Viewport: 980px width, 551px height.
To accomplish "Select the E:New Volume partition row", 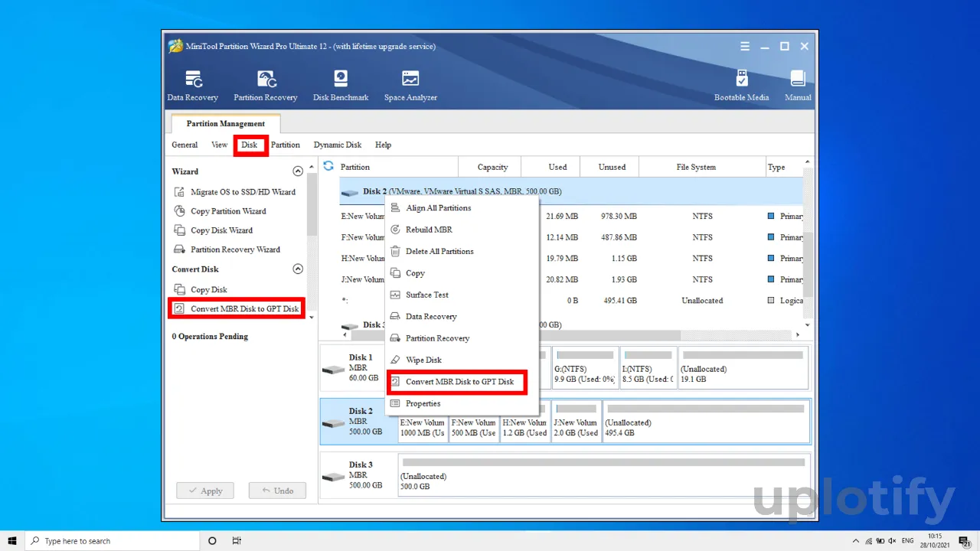I will click(x=571, y=217).
